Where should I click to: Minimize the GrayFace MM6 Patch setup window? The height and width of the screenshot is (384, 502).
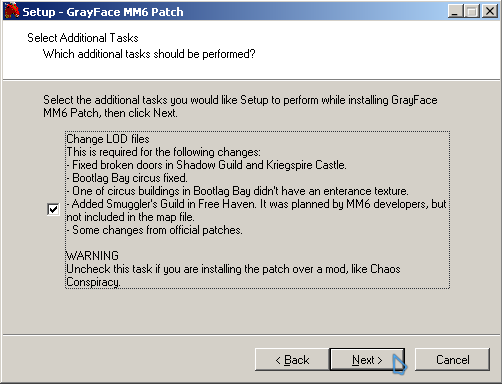click(x=455, y=11)
